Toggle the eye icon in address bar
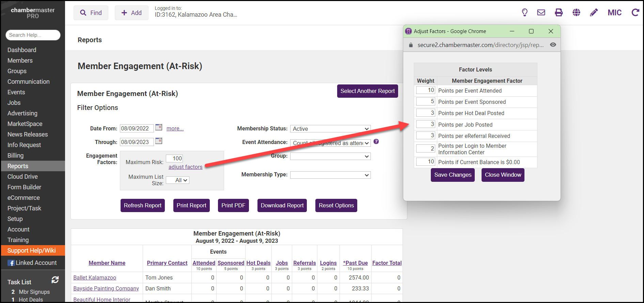Screen dimensions: 644x303 click(553, 45)
